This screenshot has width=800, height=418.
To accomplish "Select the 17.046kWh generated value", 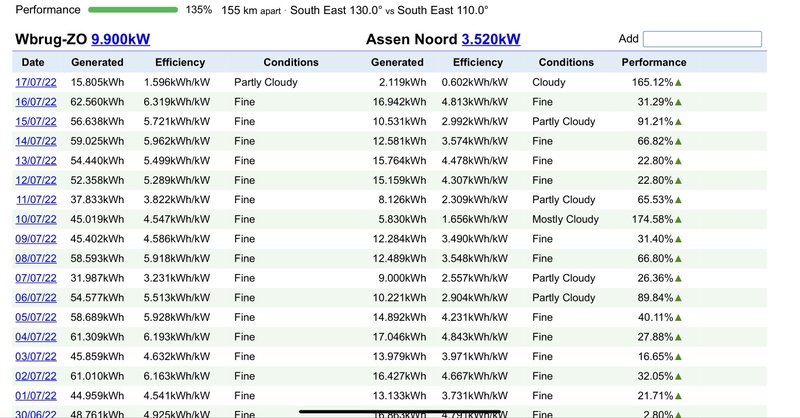I will pos(399,337).
